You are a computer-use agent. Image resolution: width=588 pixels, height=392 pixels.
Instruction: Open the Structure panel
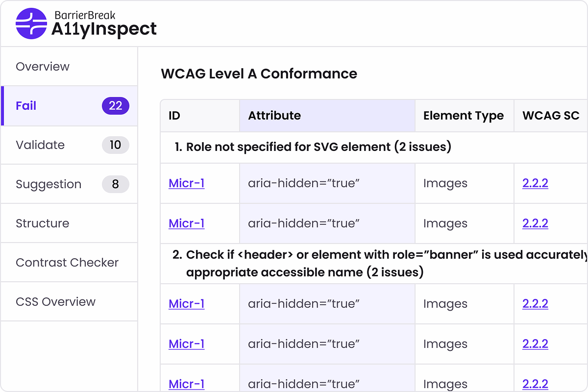tap(43, 223)
